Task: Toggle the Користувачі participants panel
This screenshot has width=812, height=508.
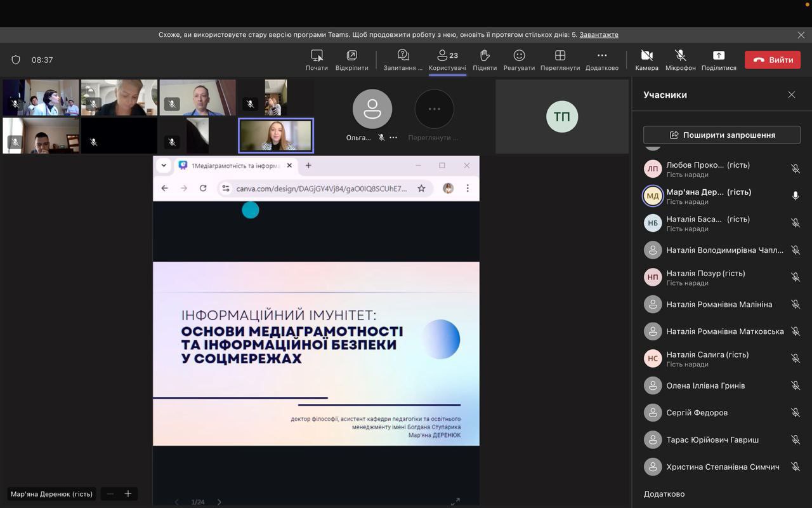Action: pyautogui.click(x=447, y=56)
